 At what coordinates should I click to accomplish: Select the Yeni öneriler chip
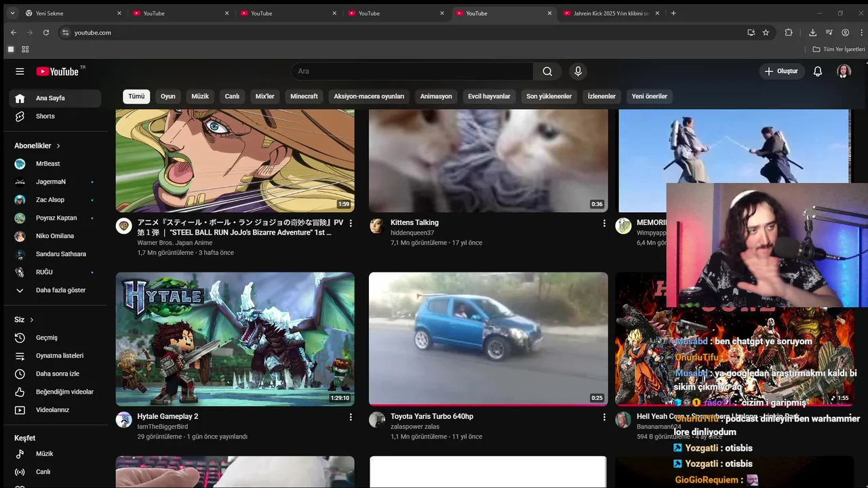650,96
